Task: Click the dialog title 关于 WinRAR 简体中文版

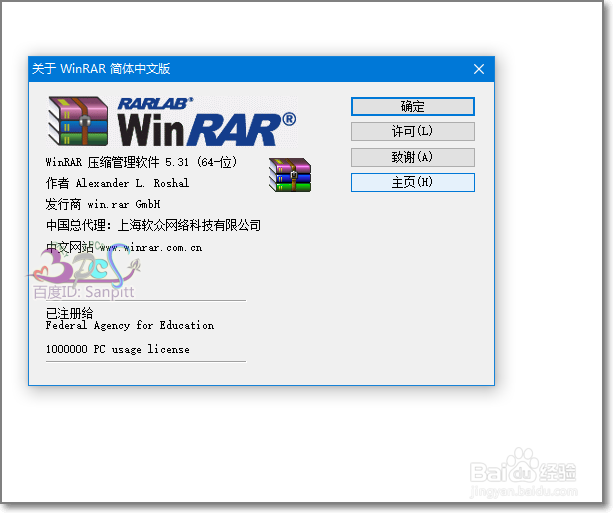Action: tap(101, 69)
